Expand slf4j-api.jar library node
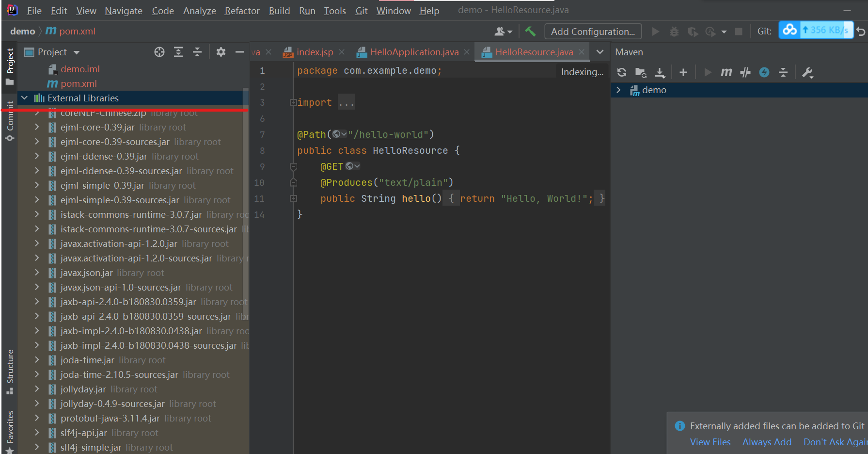The width and height of the screenshot is (868, 454). point(37,433)
